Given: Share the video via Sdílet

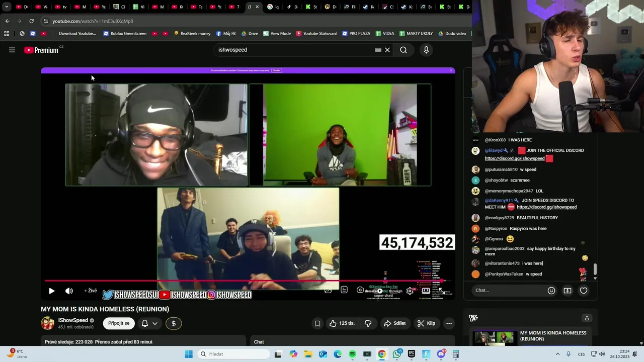Looking at the screenshot, I should [395, 323].
